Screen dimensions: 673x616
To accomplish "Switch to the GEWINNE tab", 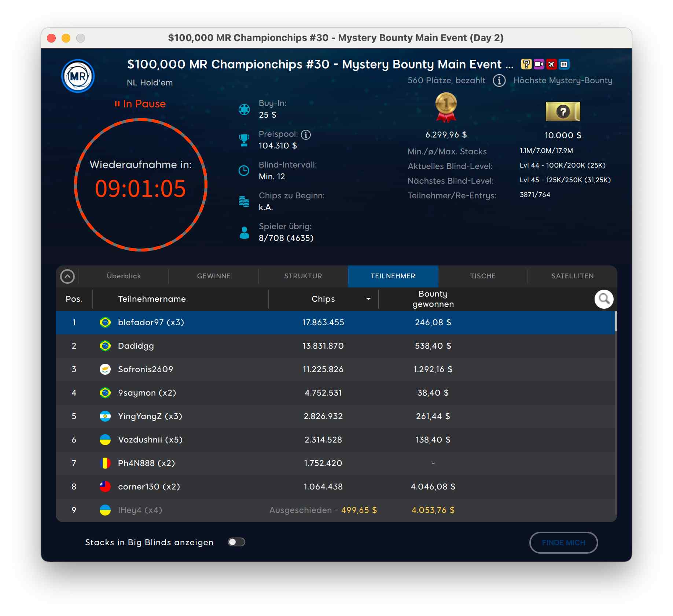I will (214, 276).
